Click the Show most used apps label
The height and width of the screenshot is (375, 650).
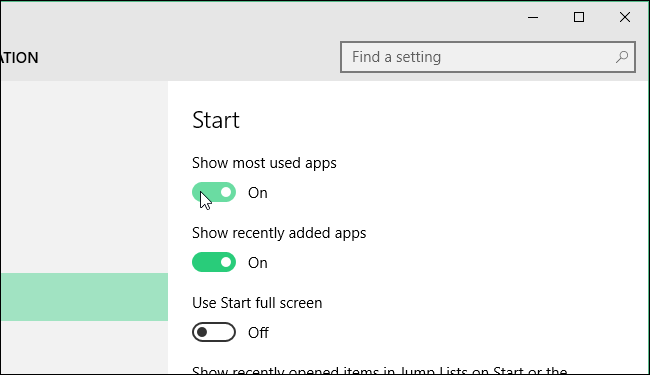pos(264,163)
